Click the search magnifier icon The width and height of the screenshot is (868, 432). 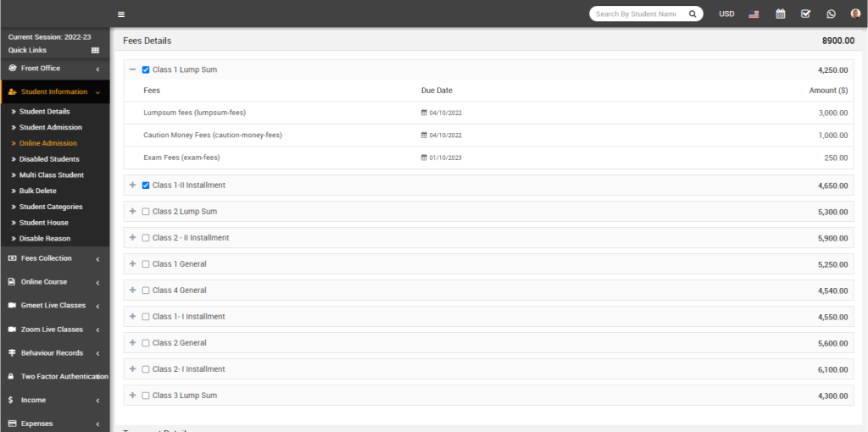[x=693, y=14]
